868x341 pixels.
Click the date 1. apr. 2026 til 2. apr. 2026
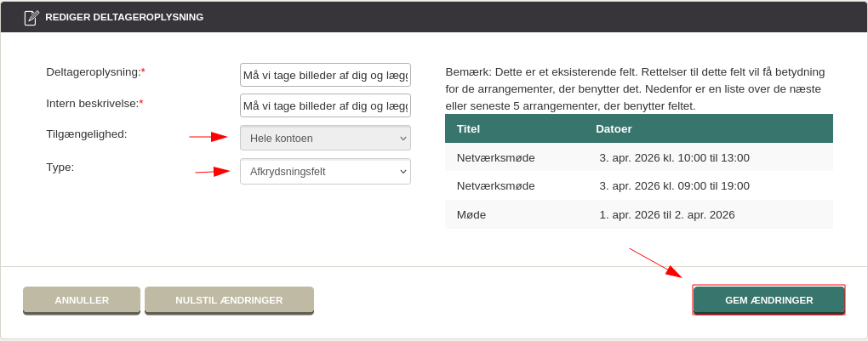(666, 214)
